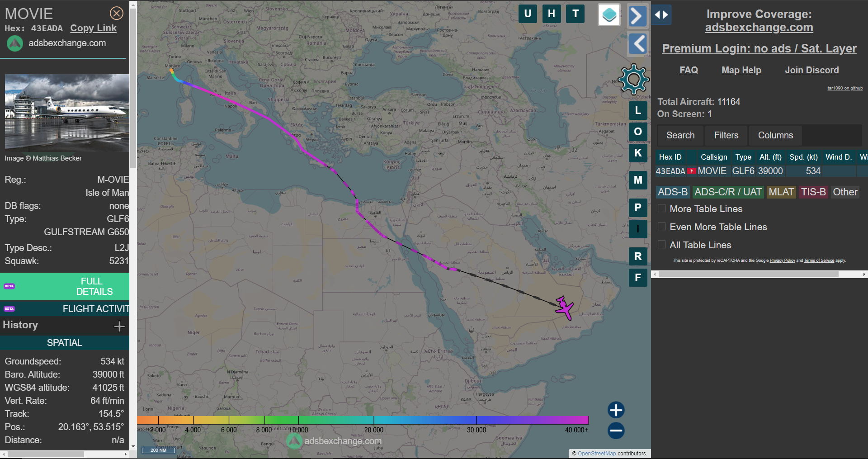Open the tar1090 on github link

[845, 88]
